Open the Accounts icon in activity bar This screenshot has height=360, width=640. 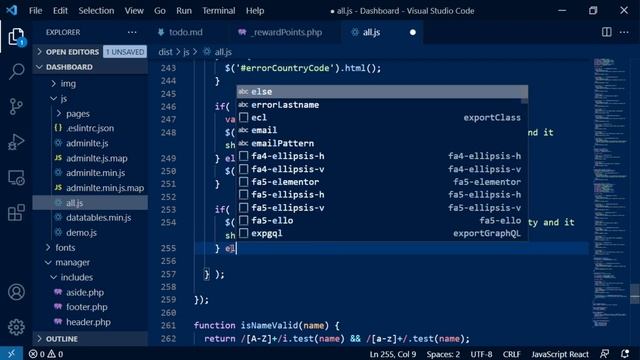16,292
